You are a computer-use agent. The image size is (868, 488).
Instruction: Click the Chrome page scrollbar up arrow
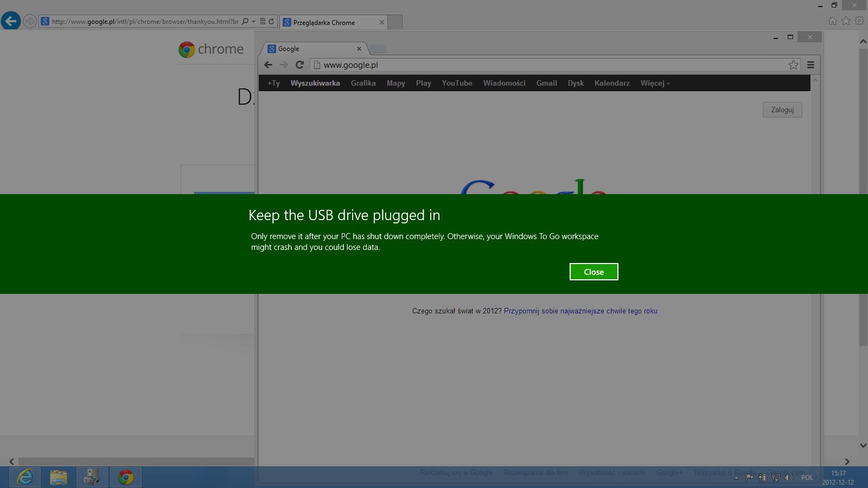tap(815, 80)
